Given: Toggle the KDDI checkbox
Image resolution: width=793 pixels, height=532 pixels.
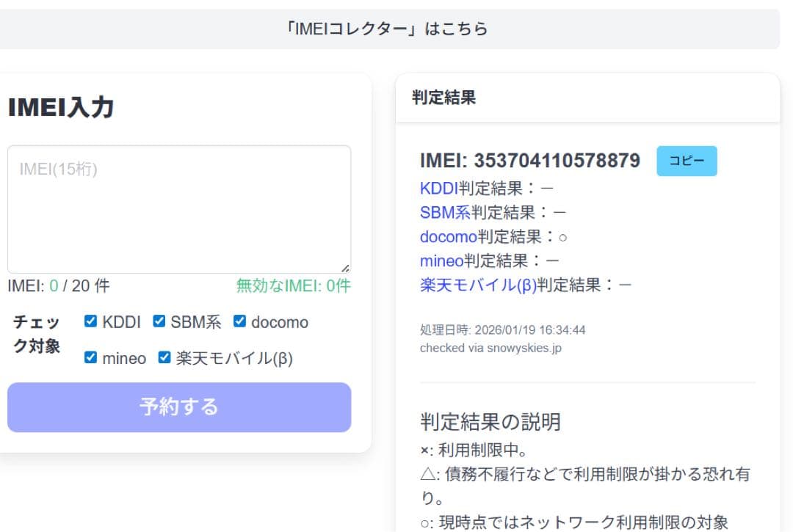Looking at the screenshot, I should pos(91,321).
